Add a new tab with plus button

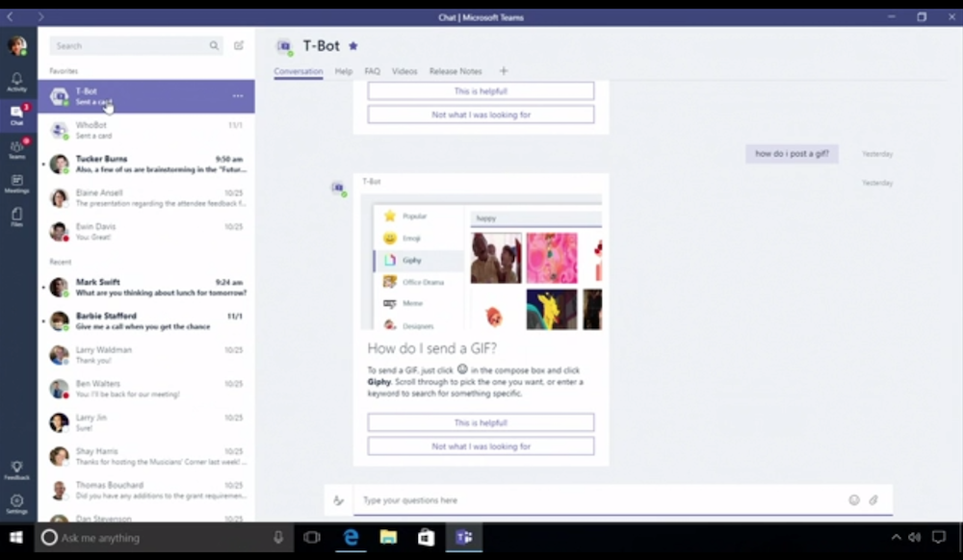click(x=503, y=71)
